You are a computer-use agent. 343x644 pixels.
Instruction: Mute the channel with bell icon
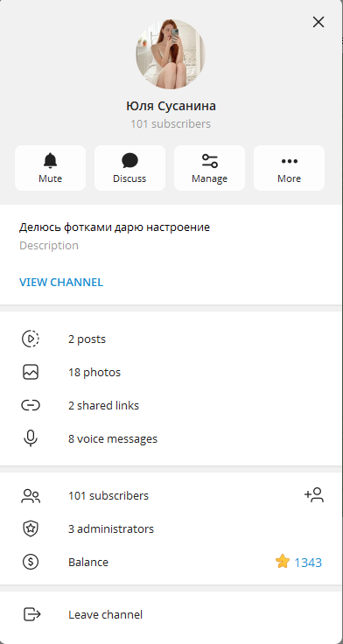coord(50,168)
